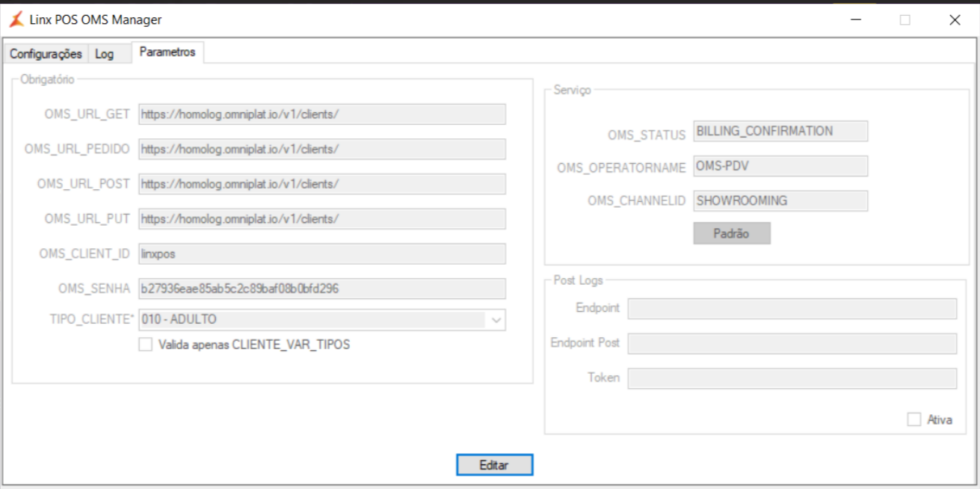Click the OMS_STATUS field
The height and width of the screenshot is (489, 980).
tap(780, 131)
